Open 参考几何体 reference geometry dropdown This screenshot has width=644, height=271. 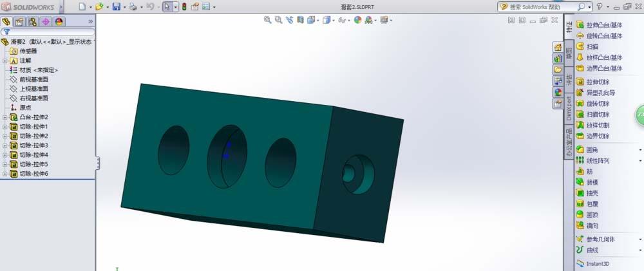(640, 239)
